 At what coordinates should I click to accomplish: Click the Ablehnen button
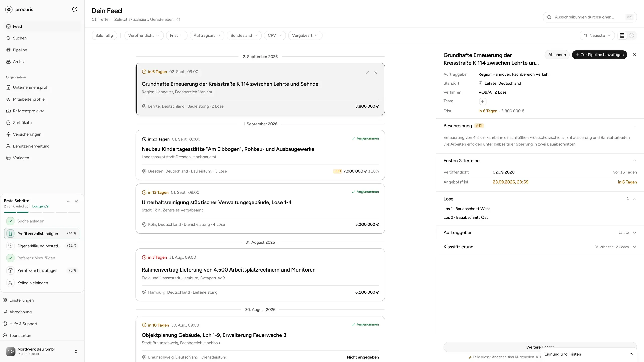(557, 55)
